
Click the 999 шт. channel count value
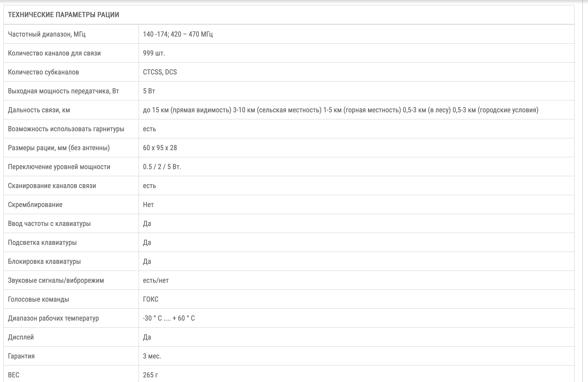tap(154, 53)
